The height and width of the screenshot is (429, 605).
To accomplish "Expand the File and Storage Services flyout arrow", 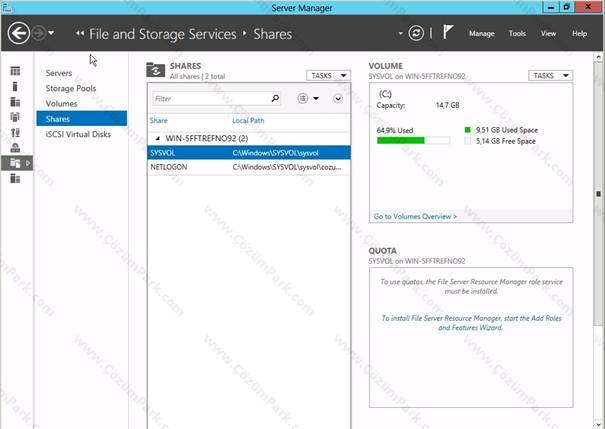I will (28, 163).
